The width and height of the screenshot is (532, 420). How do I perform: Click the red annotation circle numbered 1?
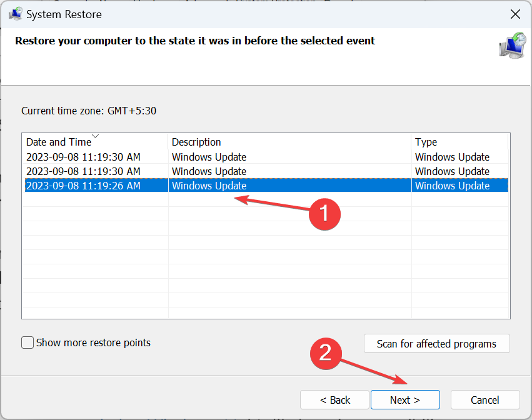pyautogui.click(x=324, y=213)
